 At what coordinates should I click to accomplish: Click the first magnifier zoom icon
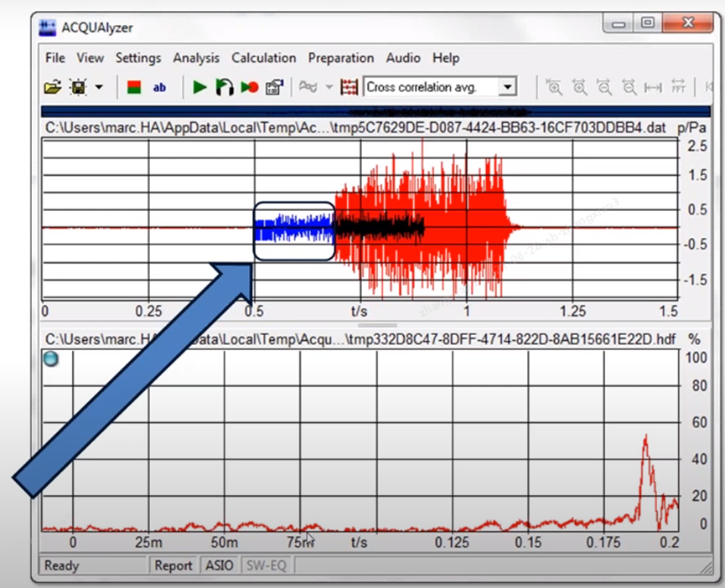tap(553, 87)
